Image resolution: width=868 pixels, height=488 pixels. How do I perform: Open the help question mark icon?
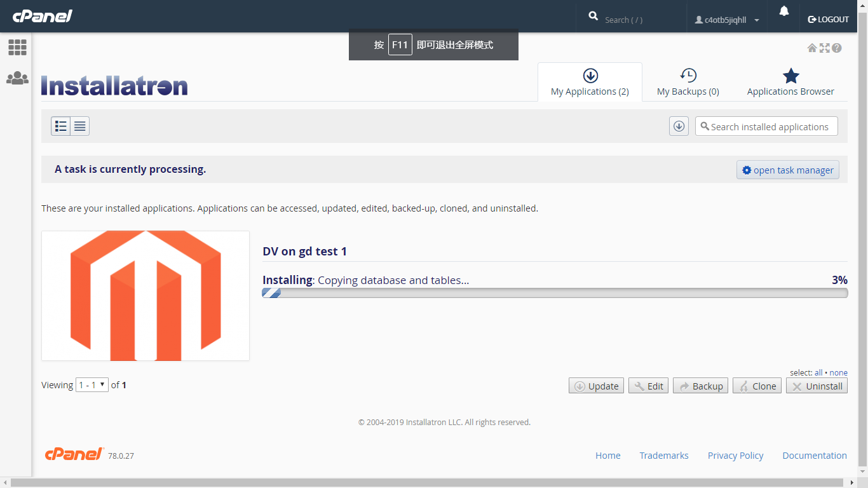[837, 48]
